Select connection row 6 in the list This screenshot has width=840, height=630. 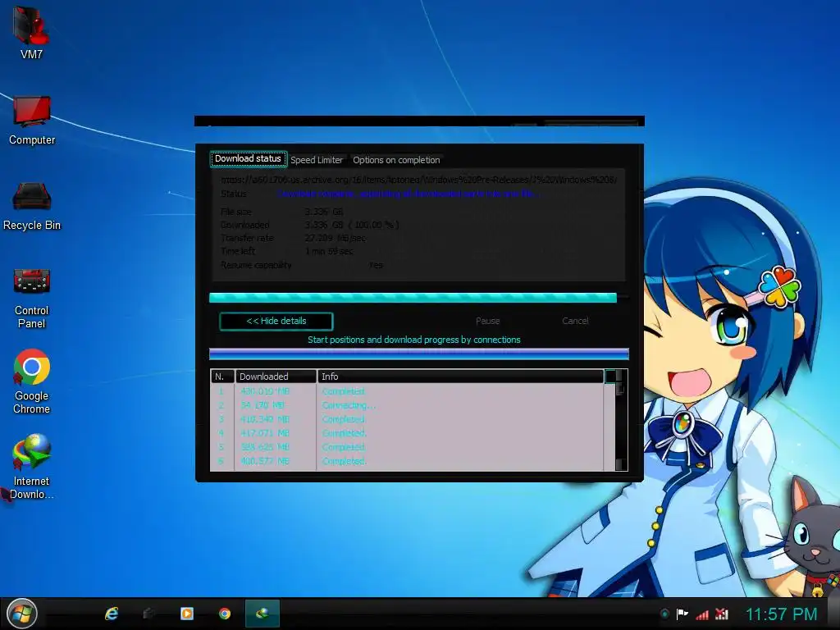tap(407, 461)
